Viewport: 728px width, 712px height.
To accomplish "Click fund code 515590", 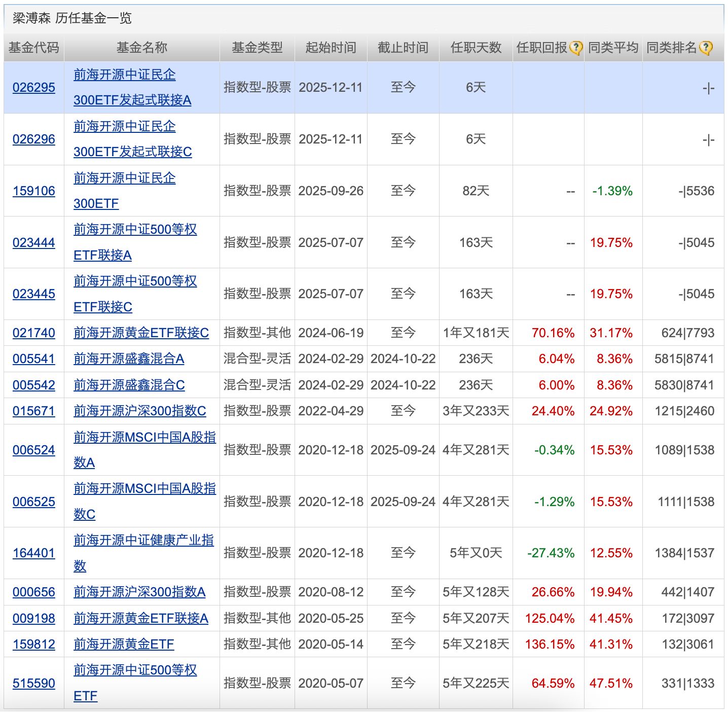I will point(34,684).
